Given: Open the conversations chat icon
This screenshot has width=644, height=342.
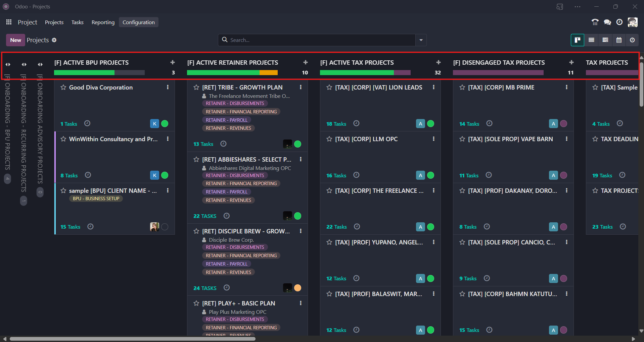Looking at the screenshot, I should pyautogui.click(x=607, y=22).
